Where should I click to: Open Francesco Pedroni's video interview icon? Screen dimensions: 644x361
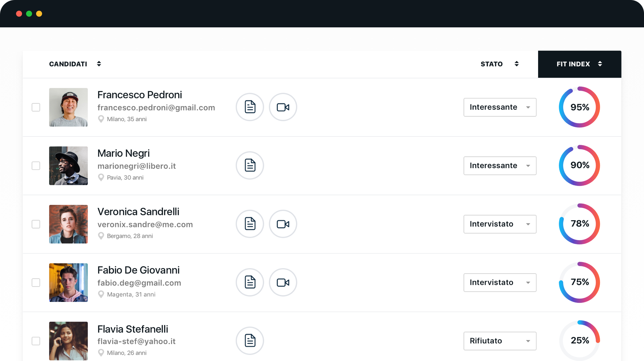[283, 107]
